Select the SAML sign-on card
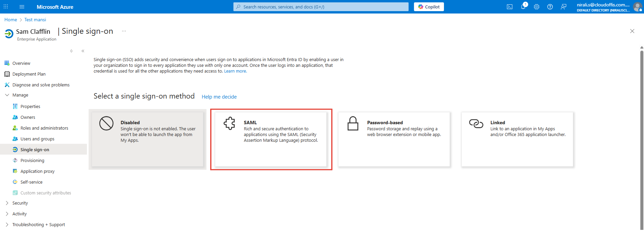Image resolution: width=644 pixels, height=242 pixels. (x=271, y=139)
